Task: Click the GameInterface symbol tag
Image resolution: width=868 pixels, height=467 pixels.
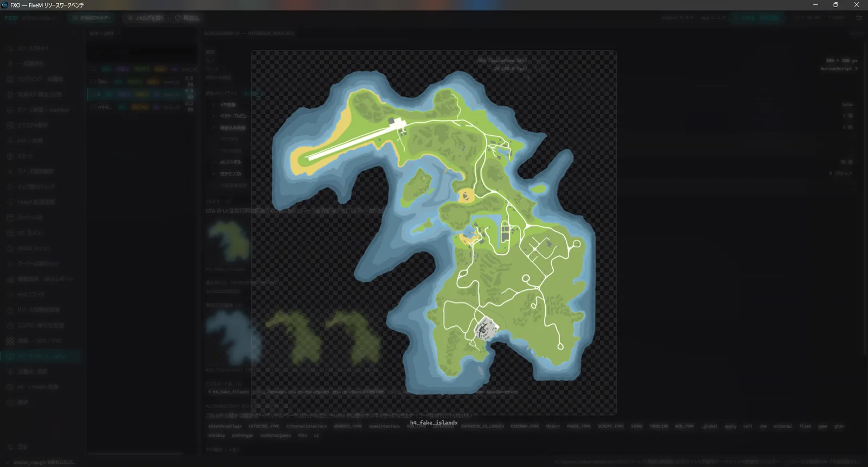Action: (x=384, y=426)
